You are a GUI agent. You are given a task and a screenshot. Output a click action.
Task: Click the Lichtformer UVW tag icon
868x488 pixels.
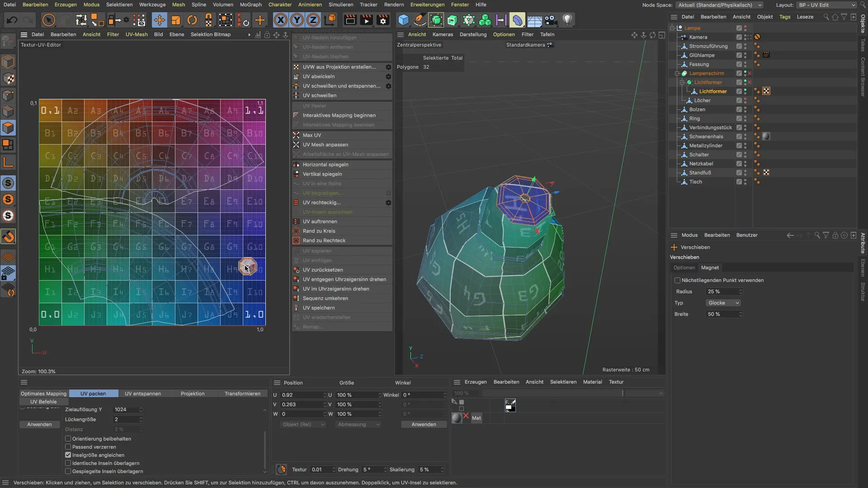click(x=766, y=91)
